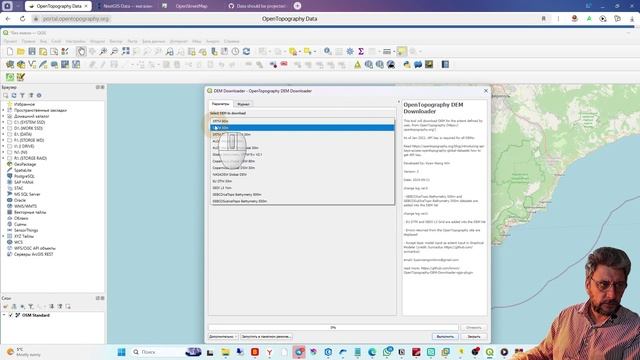The image size is (640, 360).
Task: Click the Выполнить button
Action: point(445,337)
